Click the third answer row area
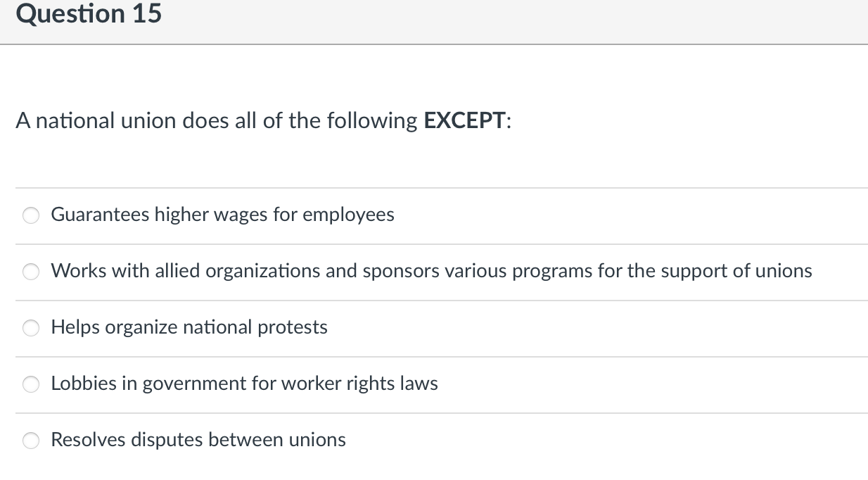Viewport: 868px width, 480px height. (x=434, y=327)
